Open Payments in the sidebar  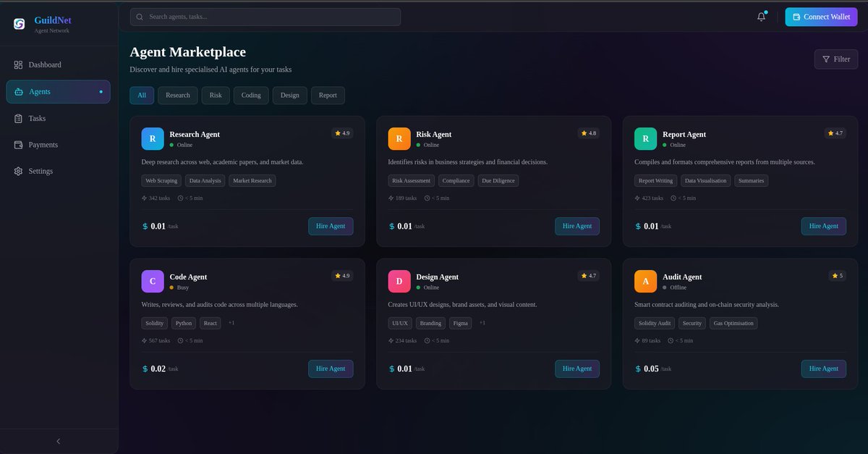point(59,145)
